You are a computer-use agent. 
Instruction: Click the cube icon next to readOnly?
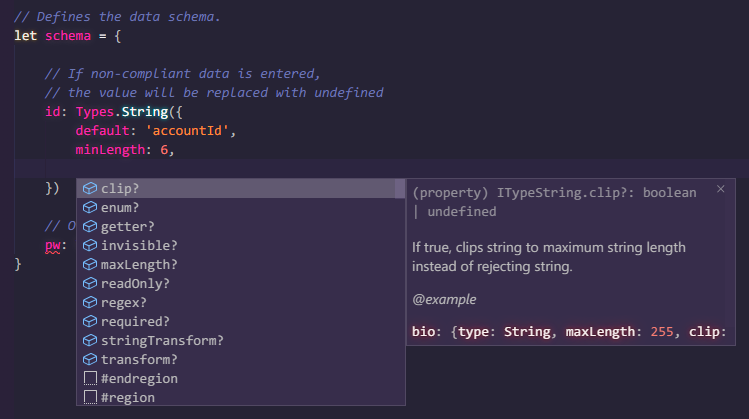click(90, 283)
